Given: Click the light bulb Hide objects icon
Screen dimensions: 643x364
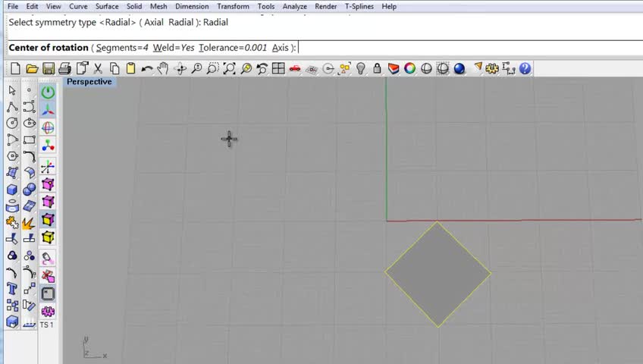Looking at the screenshot, I should [360, 68].
